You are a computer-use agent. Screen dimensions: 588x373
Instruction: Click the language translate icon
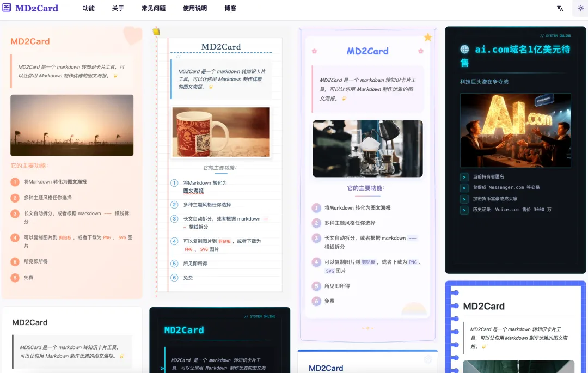(x=560, y=8)
